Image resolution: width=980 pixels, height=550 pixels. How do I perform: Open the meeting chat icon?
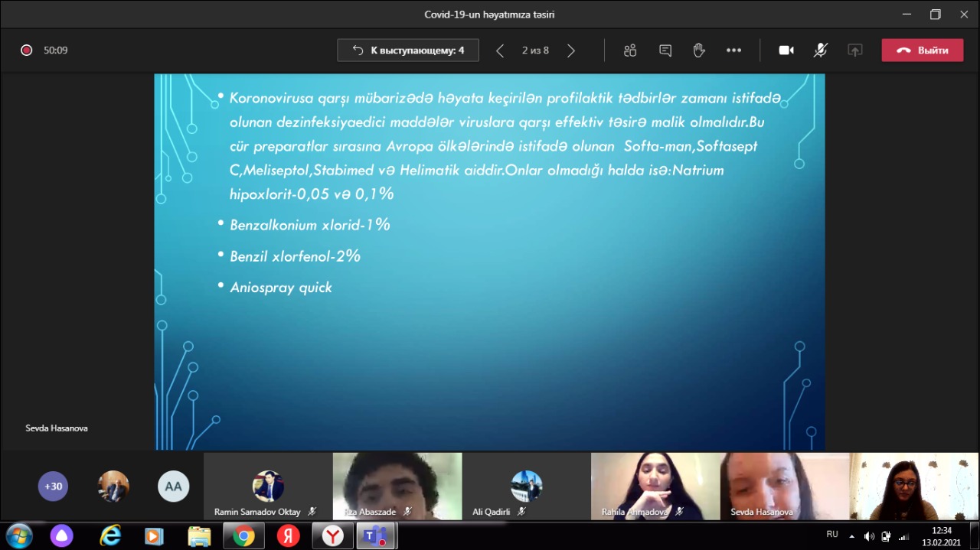pos(665,50)
